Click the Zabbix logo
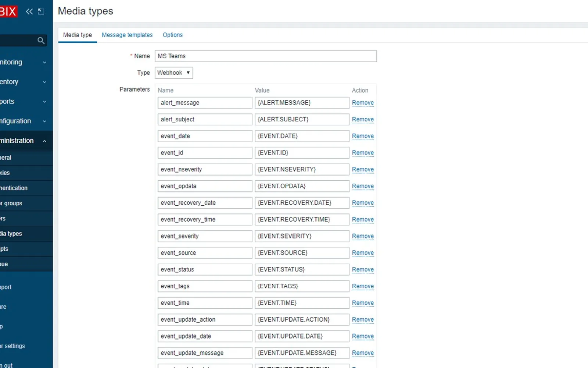The width and height of the screenshot is (588, 368). pos(8,11)
